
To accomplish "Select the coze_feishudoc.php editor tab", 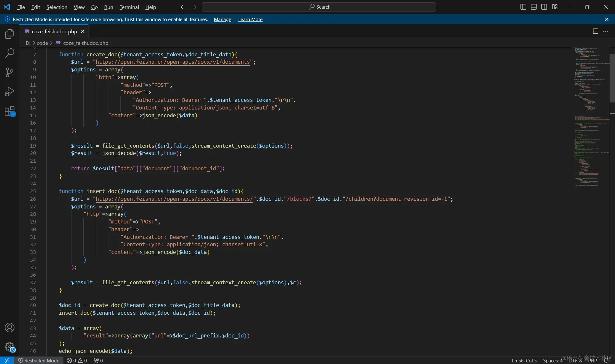I will coord(54,31).
